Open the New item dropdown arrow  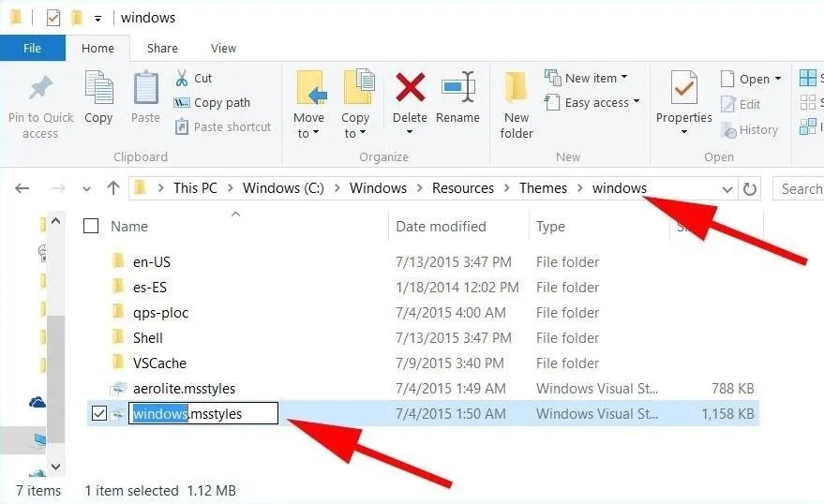pos(624,77)
